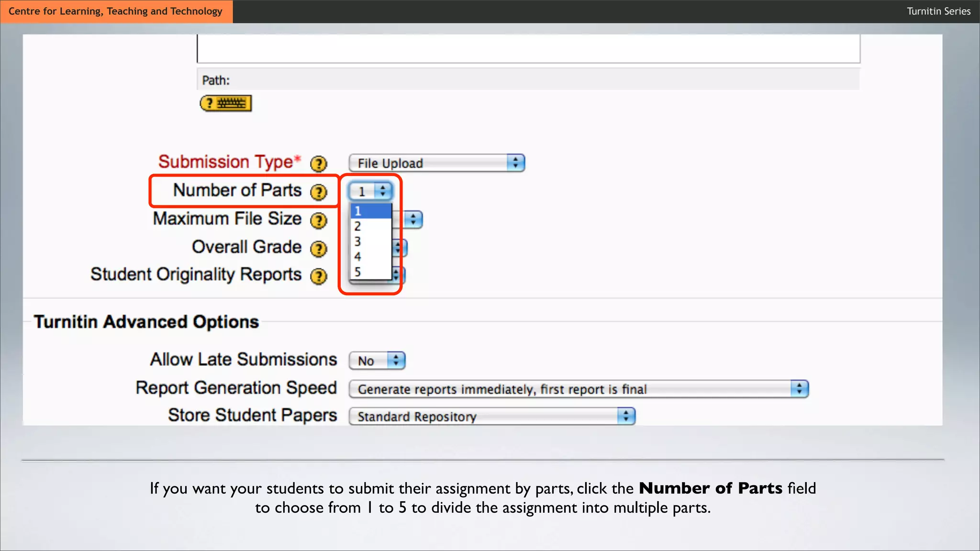Click the help icon beside Submission Type
This screenshot has width=980, height=551.
point(318,164)
